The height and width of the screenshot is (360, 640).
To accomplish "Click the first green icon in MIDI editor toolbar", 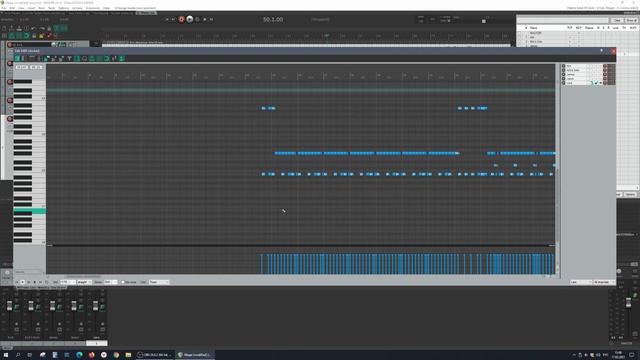I will click(17, 58).
